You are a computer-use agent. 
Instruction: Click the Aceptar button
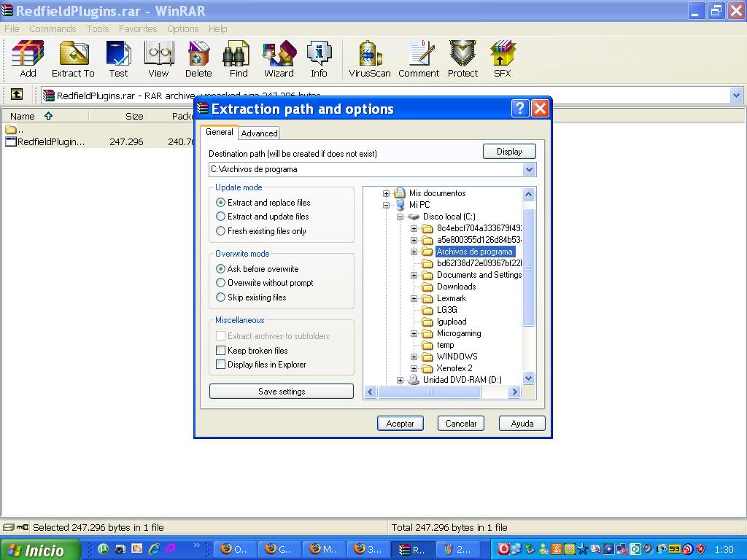pos(400,424)
